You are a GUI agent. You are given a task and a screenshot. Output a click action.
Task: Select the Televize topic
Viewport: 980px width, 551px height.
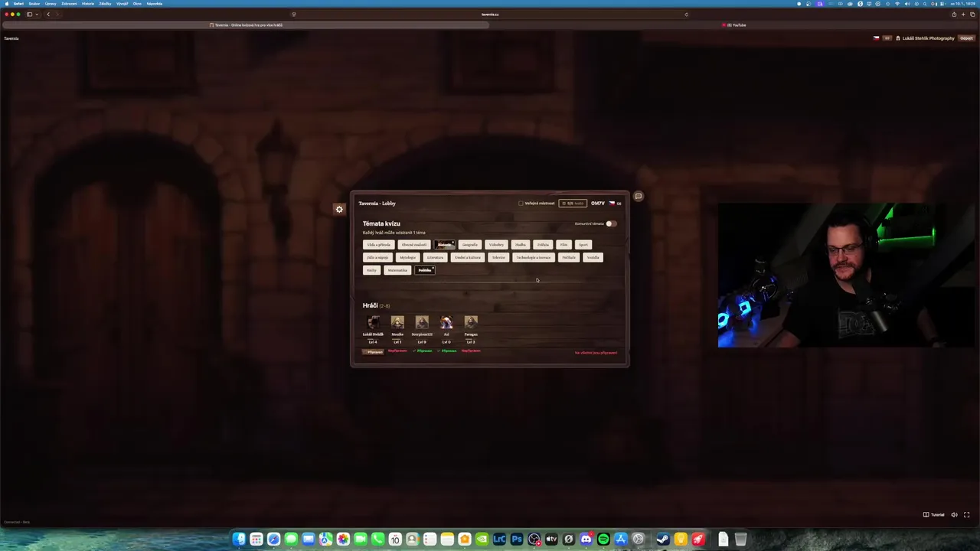point(498,258)
